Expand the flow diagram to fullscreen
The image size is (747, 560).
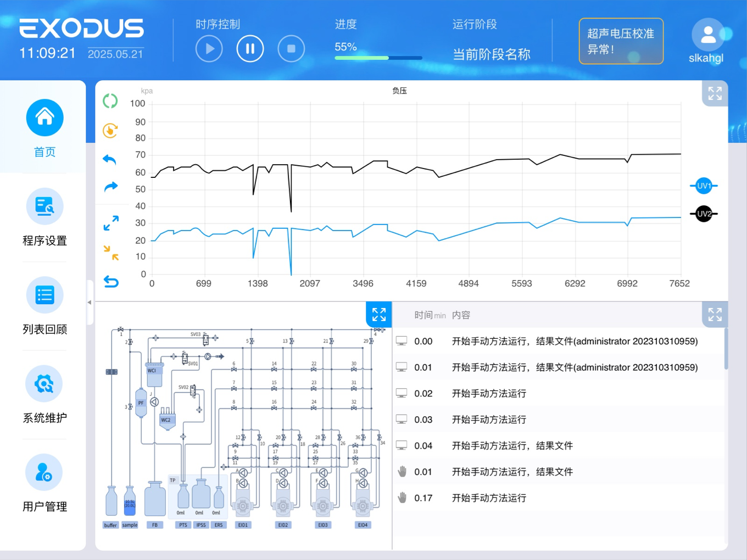click(379, 315)
